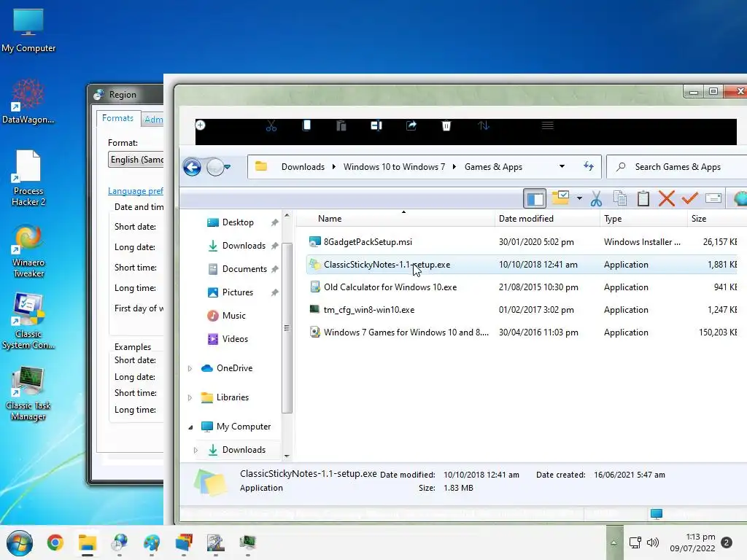Click Downloads in the breadcrumb path
This screenshot has height=560, width=747.
pyautogui.click(x=303, y=167)
